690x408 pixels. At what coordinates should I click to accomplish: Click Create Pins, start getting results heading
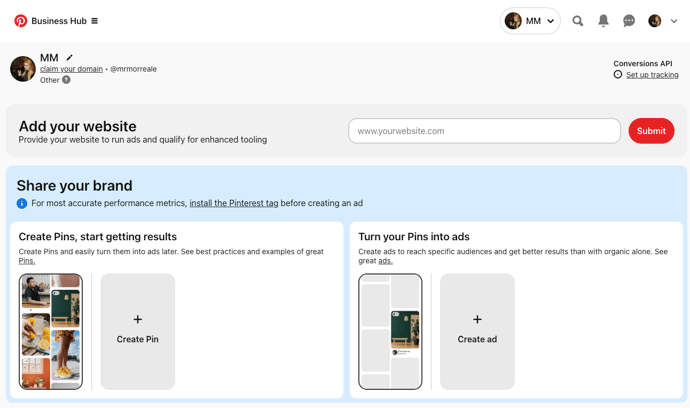click(98, 237)
